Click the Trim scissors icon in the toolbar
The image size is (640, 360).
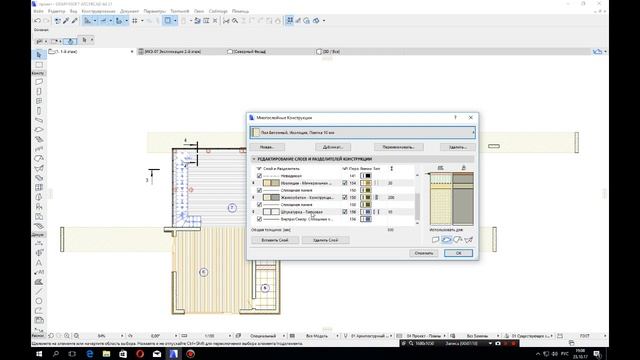226,20
